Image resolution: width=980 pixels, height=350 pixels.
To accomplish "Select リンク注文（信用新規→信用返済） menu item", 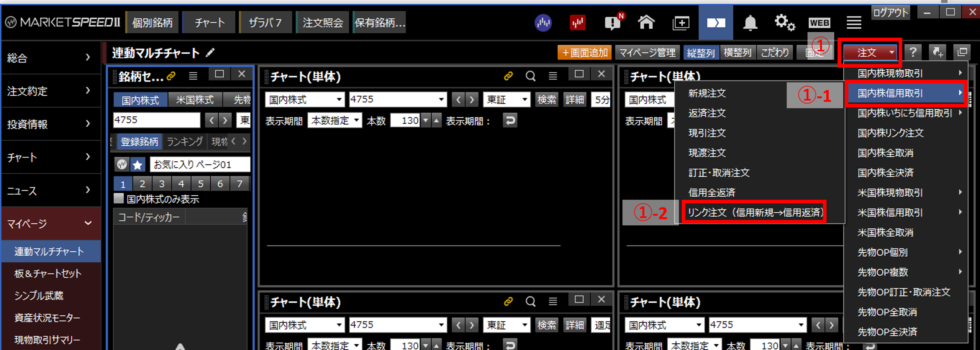I will pyautogui.click(x=755, y=212).
